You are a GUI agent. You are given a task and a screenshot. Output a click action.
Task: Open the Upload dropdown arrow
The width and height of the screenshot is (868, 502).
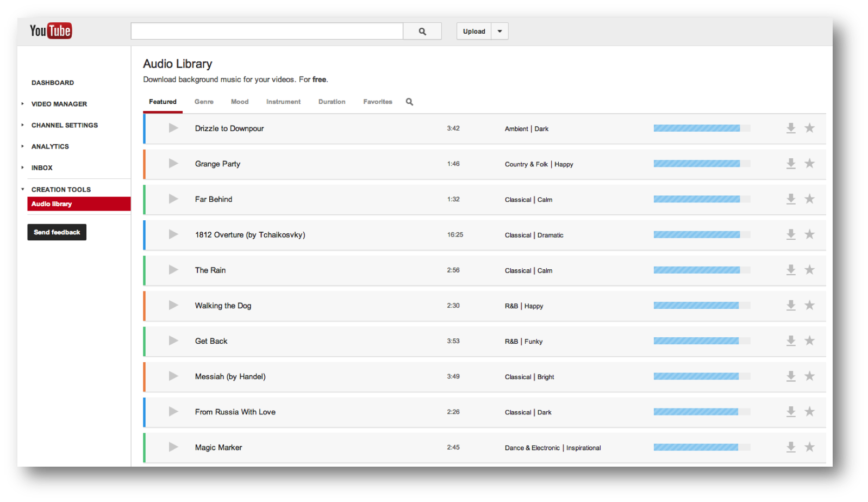coord(499,32)
